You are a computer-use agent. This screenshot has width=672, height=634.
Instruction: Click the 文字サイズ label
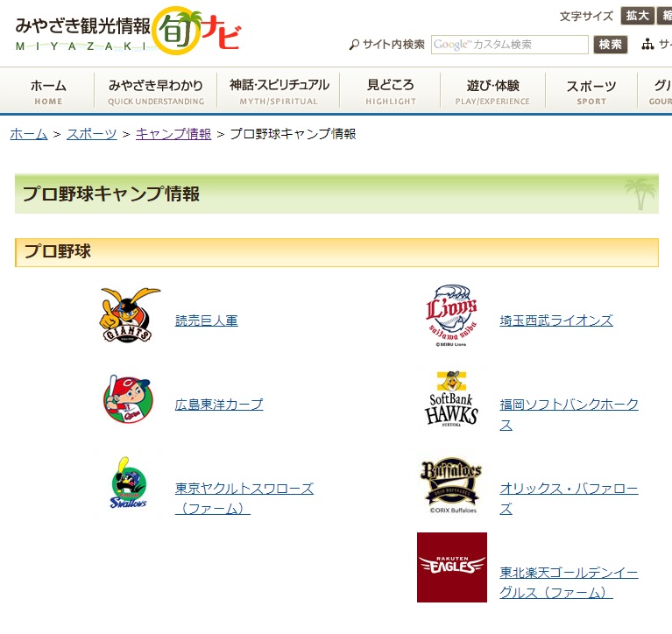[586, 17]
